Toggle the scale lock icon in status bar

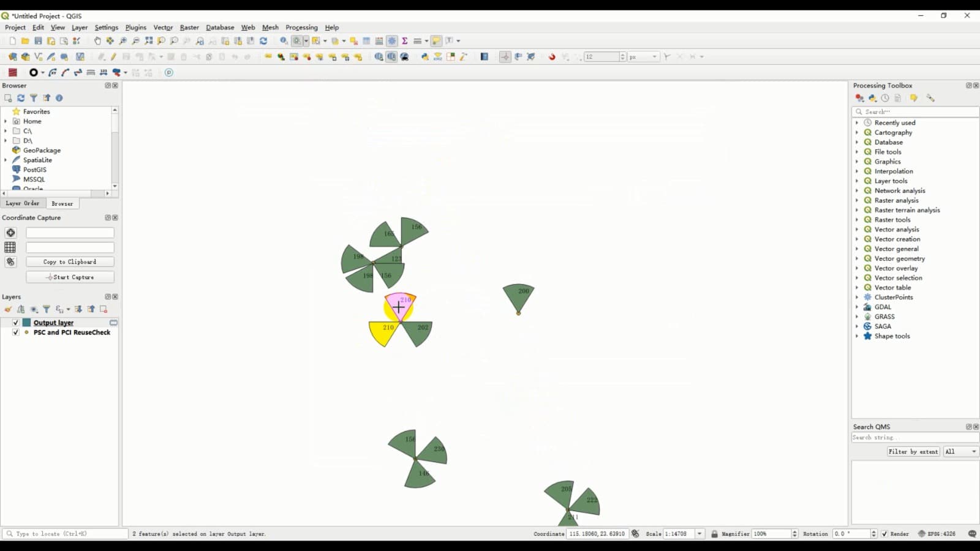click(x=714, y=534)
